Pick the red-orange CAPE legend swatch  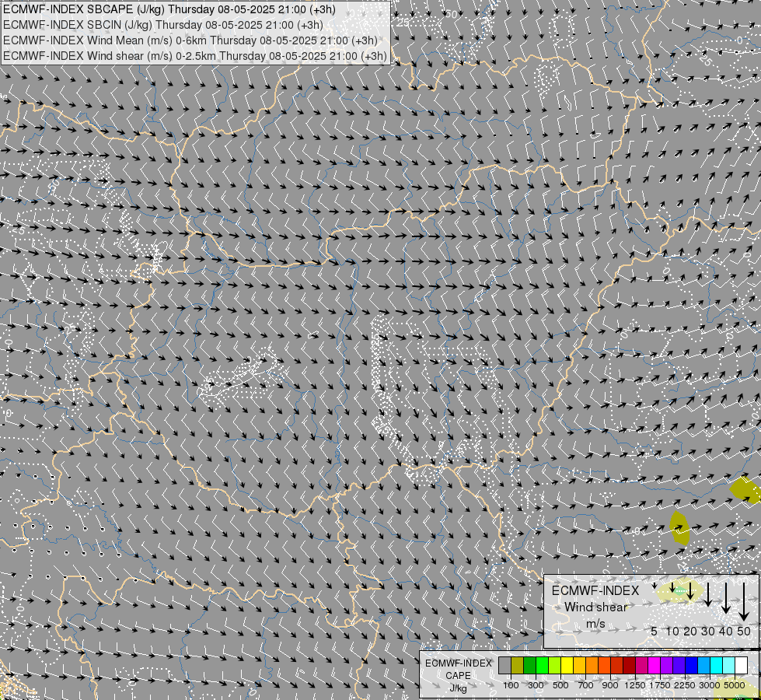coord(604,665)
